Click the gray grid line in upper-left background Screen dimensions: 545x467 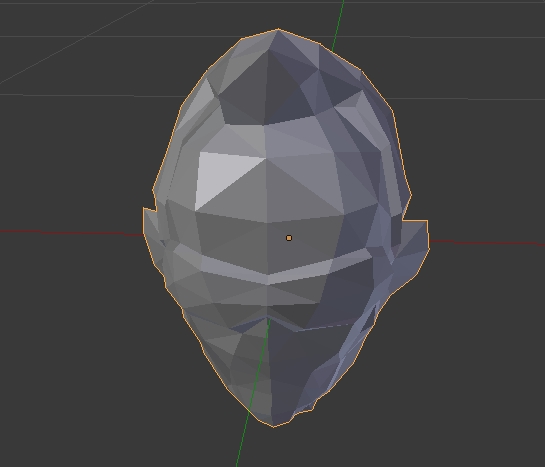pos(76,42)
